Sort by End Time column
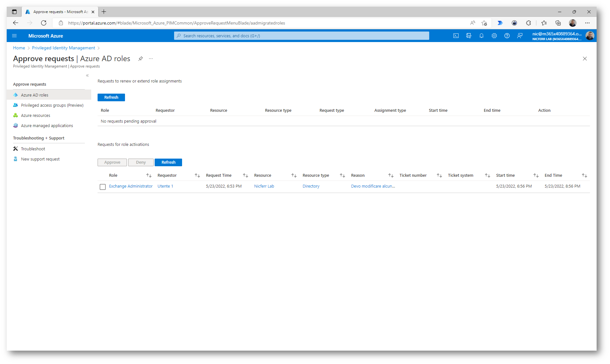The width and height of the screenshot is (610, 364). (584, 175)
